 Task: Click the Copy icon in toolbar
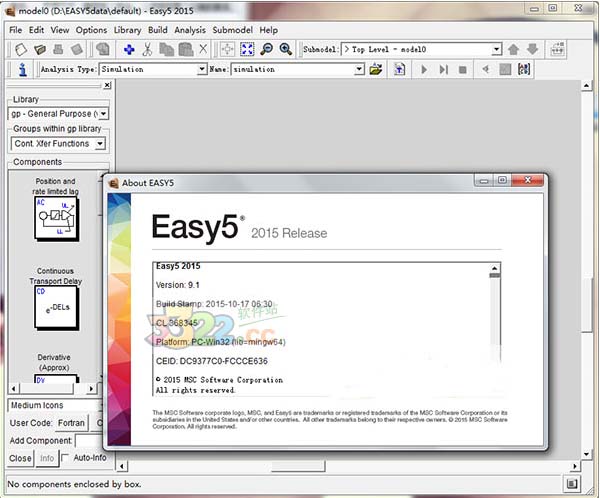[166, 49]
